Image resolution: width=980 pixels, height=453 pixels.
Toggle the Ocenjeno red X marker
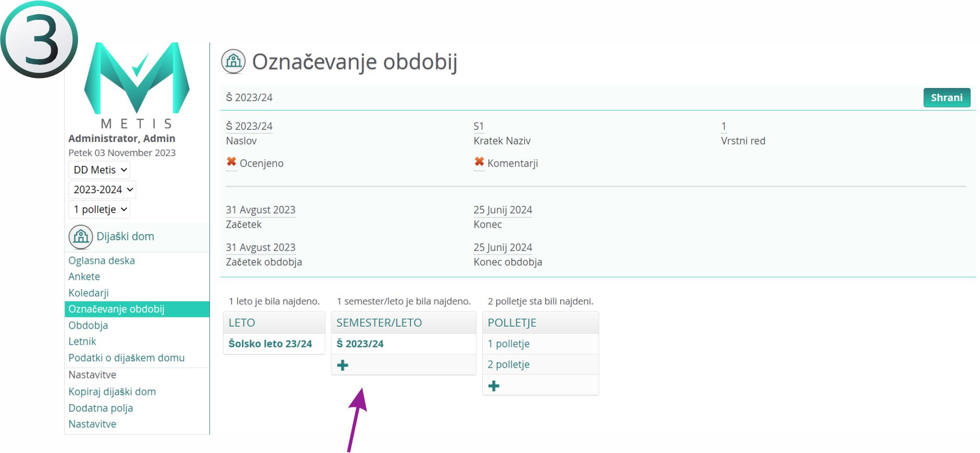pyautogui.click(x=231, y=162)
